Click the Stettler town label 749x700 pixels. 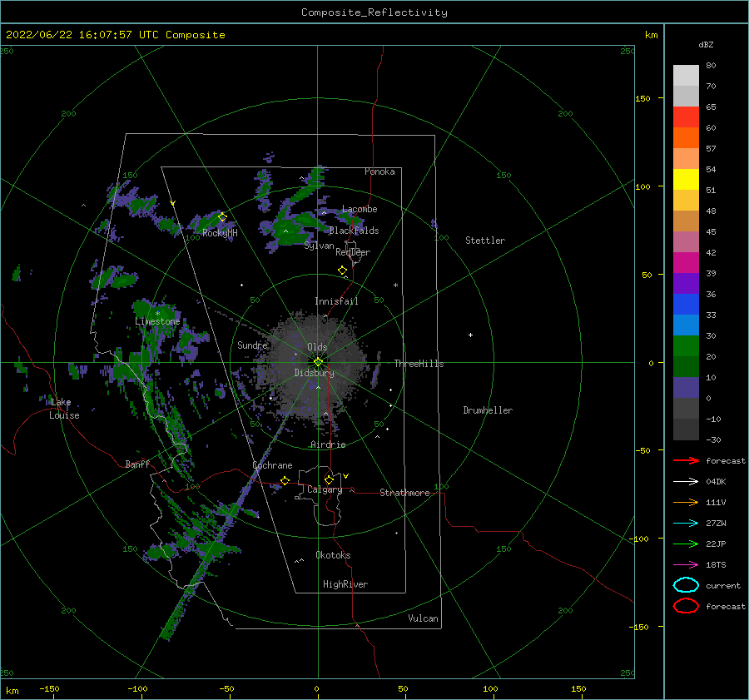pos(485,241)
